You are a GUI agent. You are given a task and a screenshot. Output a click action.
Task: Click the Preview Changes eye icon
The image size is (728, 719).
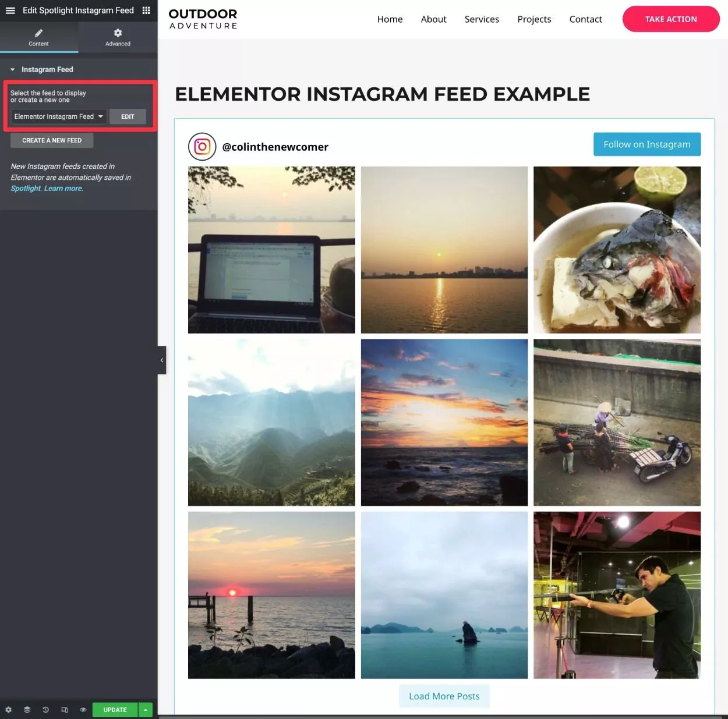pyautogui.click(x=83, y=710)
